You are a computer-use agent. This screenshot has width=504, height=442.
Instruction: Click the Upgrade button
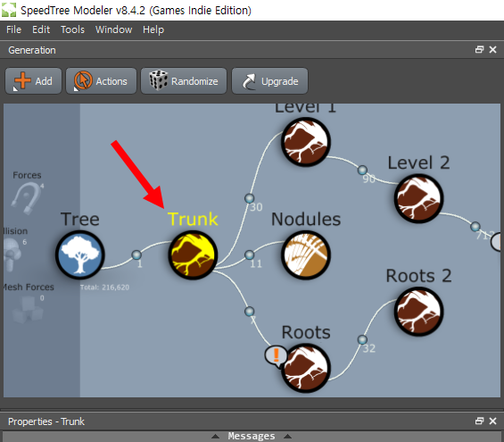click(269, 80)
